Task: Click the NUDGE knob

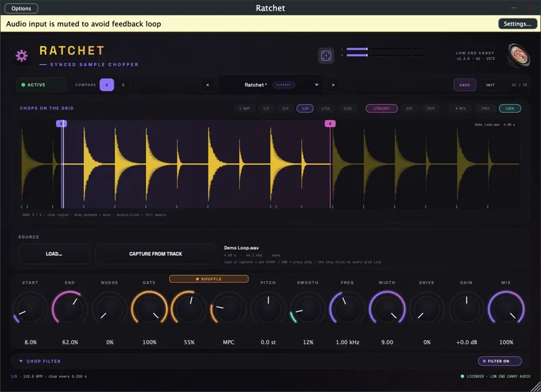Action: [110, 308]
